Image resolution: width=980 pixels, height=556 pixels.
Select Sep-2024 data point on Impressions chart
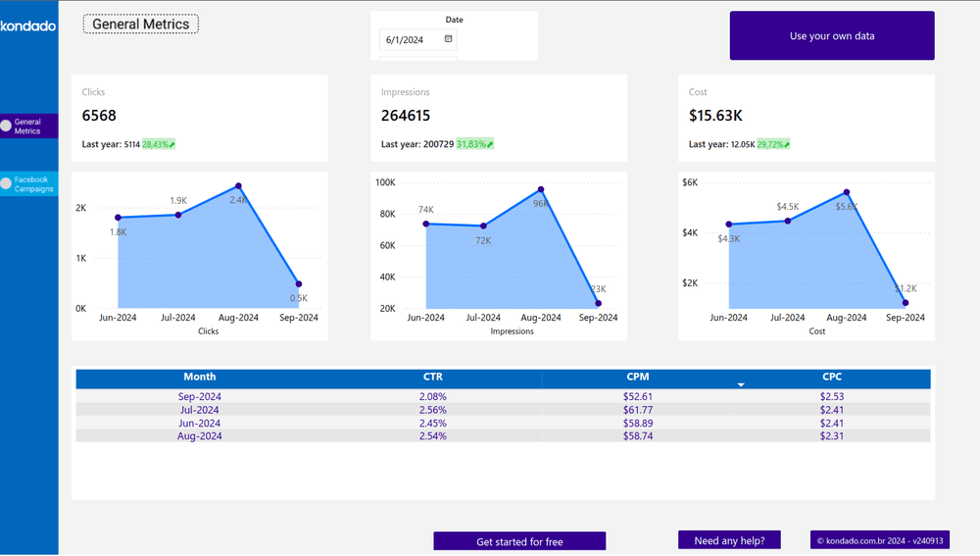tap(599, 303)
